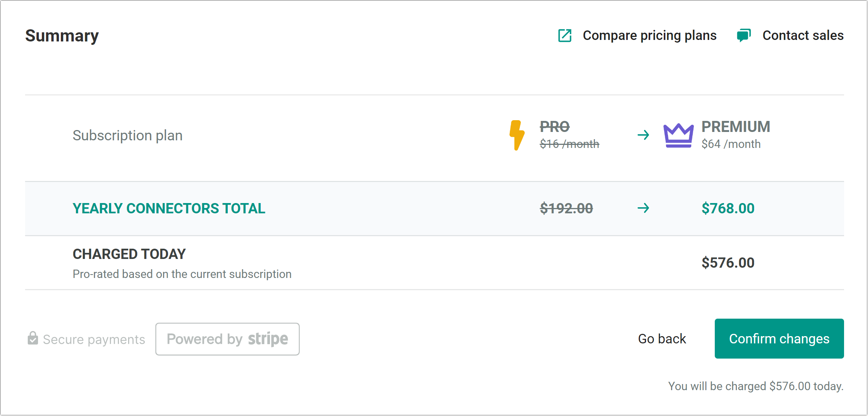Click the Go back button
Viewport: 868px width, 416px height.
[x=662, y=338]
